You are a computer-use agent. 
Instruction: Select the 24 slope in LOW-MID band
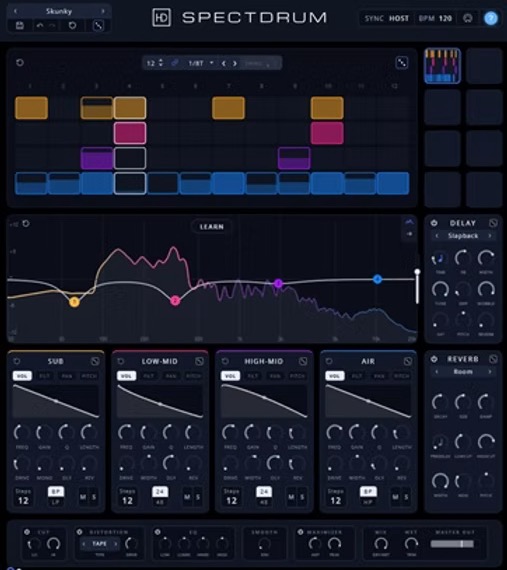click(x=160, y=492)
